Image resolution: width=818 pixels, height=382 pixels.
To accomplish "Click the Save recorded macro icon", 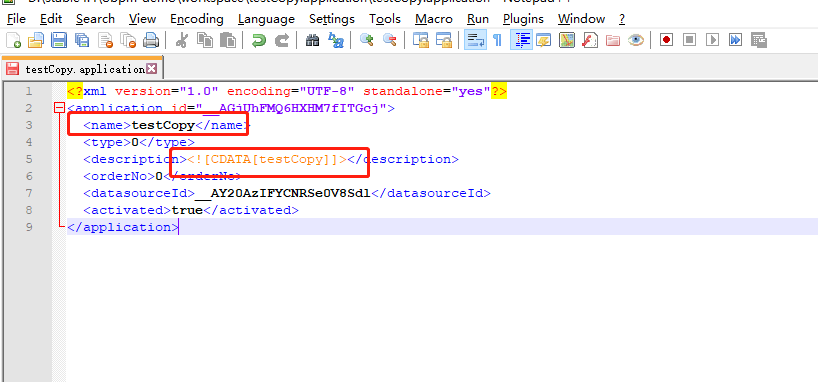I will pos(759,40).
